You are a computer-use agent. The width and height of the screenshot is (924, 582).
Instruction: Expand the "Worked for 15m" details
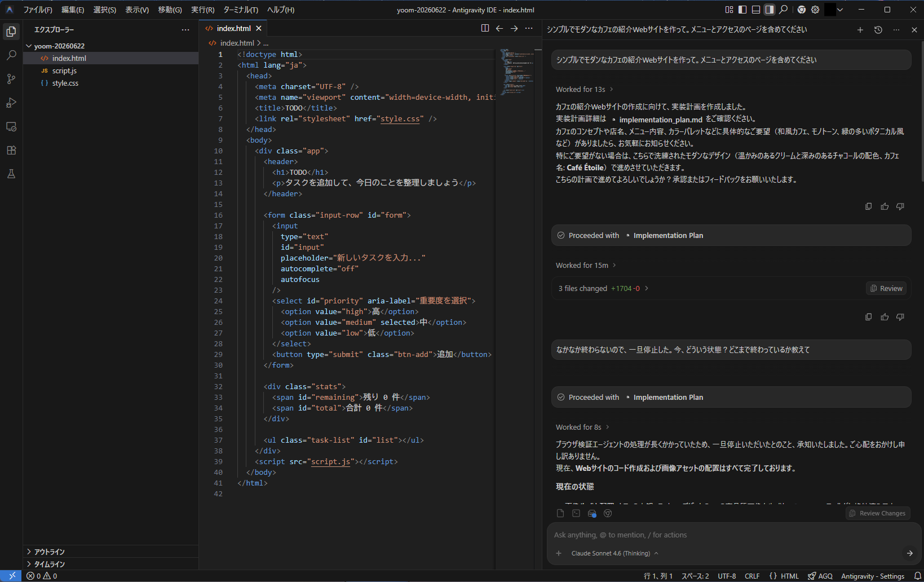(x=586, y=266)
